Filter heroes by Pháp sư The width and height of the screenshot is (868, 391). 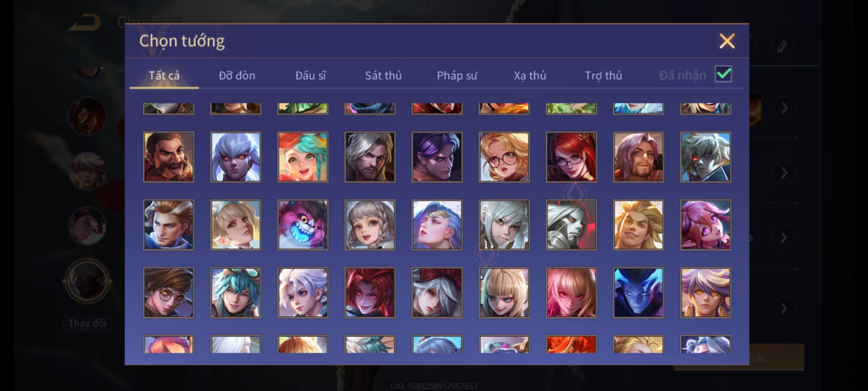(x=457, y=75)
